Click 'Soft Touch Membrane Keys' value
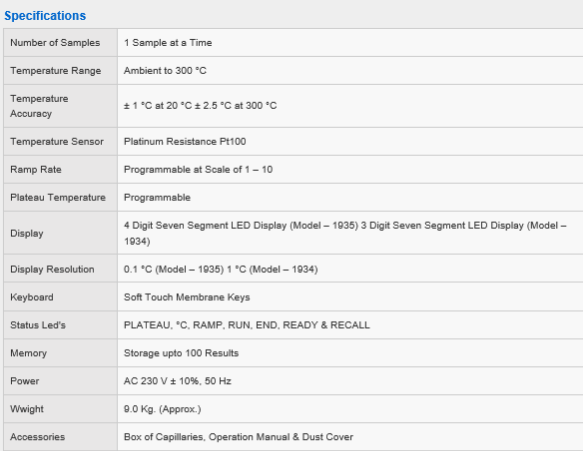Image resolution: width=583 pixels, height=451 pixels. (x=187, y=297)
